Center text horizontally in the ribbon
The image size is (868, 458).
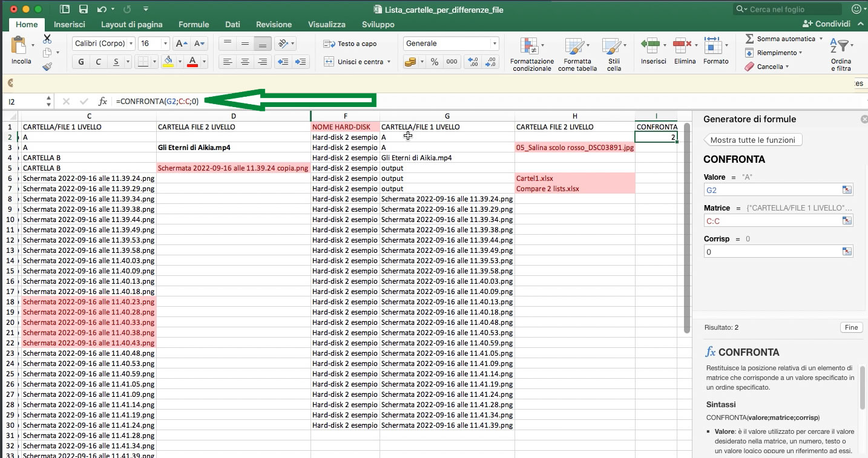point(245,62)
